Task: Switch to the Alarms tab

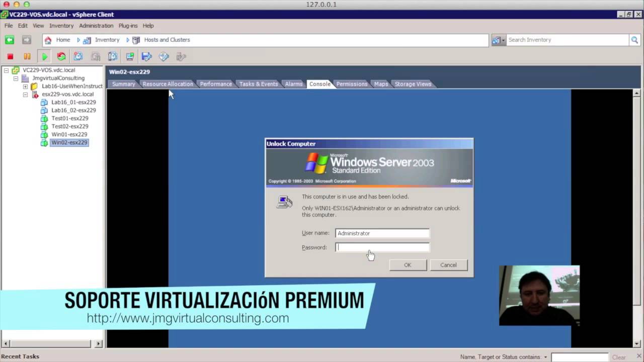Action: tap(293, 84)
